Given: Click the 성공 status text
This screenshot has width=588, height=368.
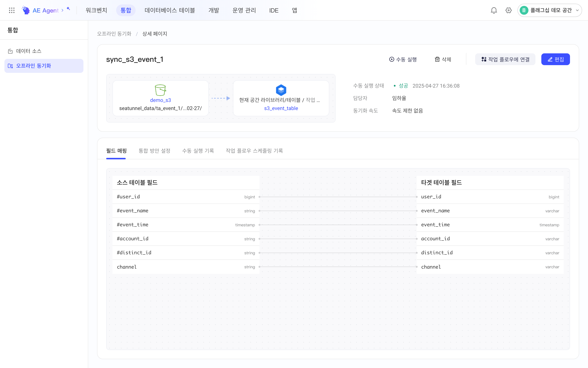Looking at the screenshot, I should (x=403, y=86).
